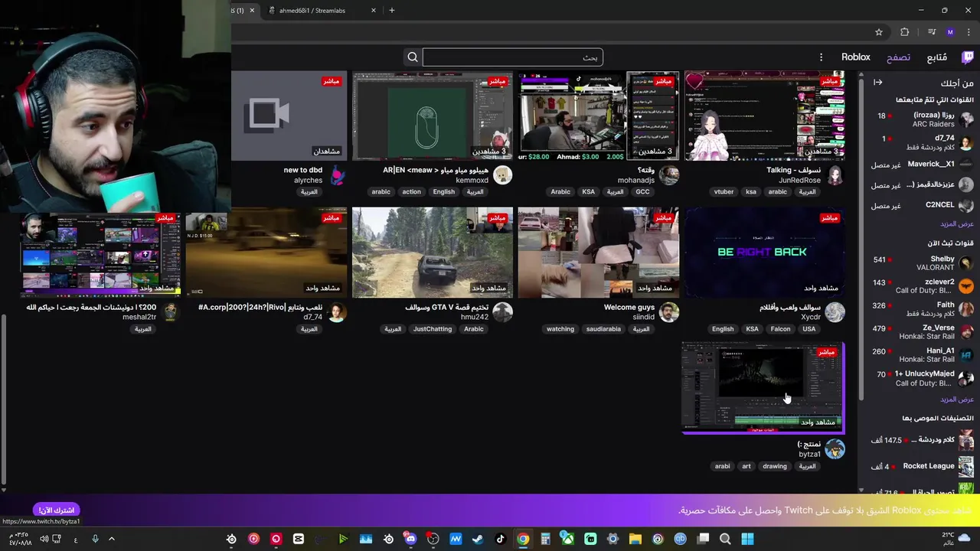Click Xycdr channel avatar
980x551 pixels.
(x=835, y=312)
